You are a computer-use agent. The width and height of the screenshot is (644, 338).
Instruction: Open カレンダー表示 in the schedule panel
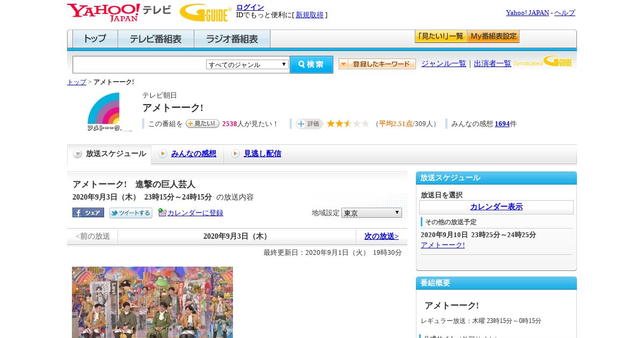tap(496, 207)
